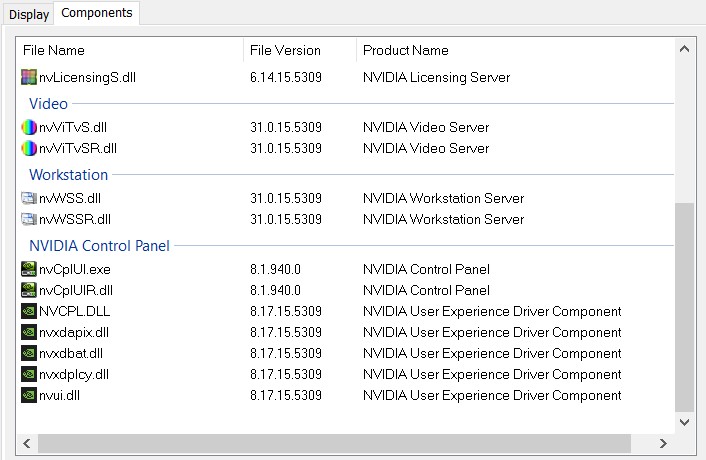Select the nvLicensingS.dll file name
Viewport: 706px width, 460px height.
pyautogui.click(x=87, y=77)
